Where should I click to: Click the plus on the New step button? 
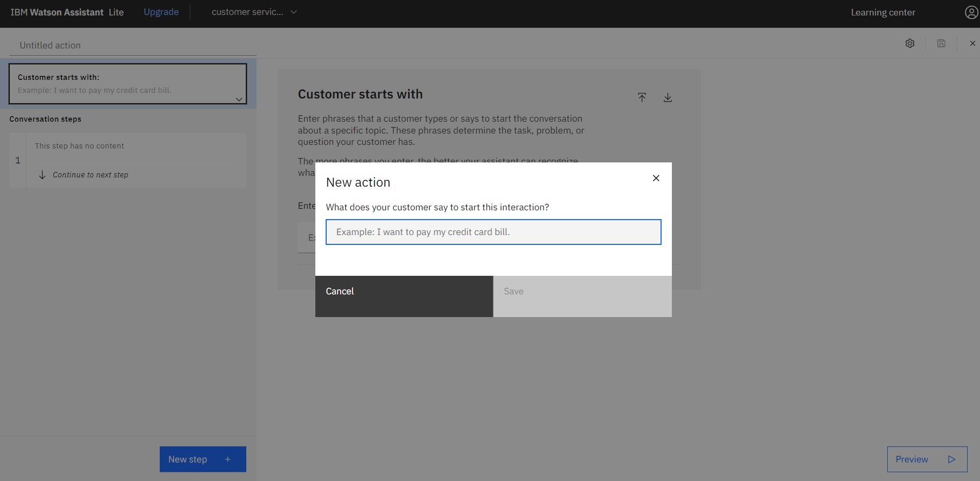click(x=227, y=459)
